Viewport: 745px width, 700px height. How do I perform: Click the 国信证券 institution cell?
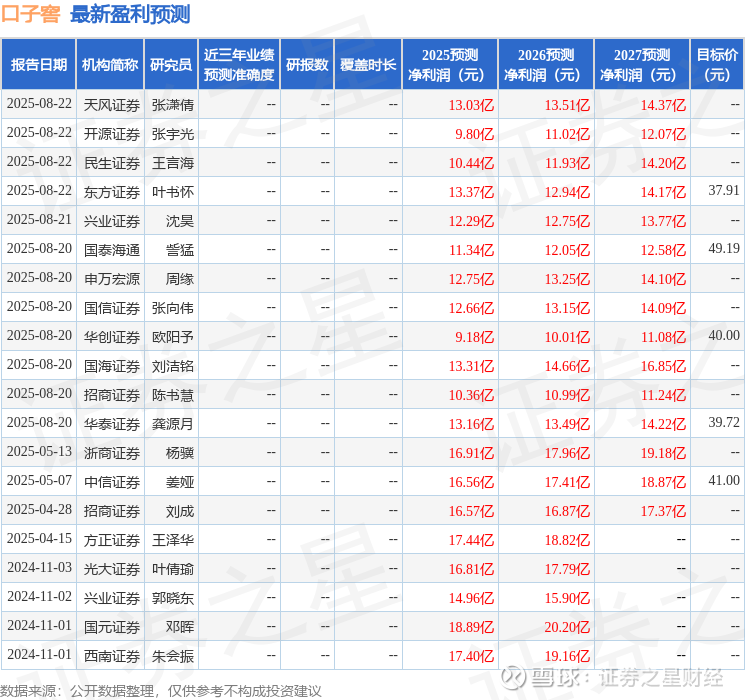[112, 308]
